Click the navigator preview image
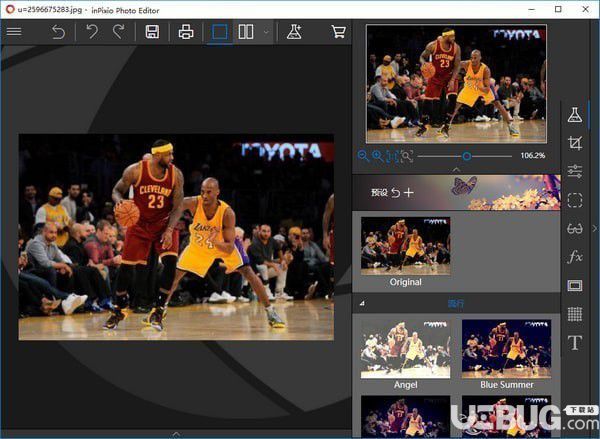The image size is (600, 439). click(456, 84)
